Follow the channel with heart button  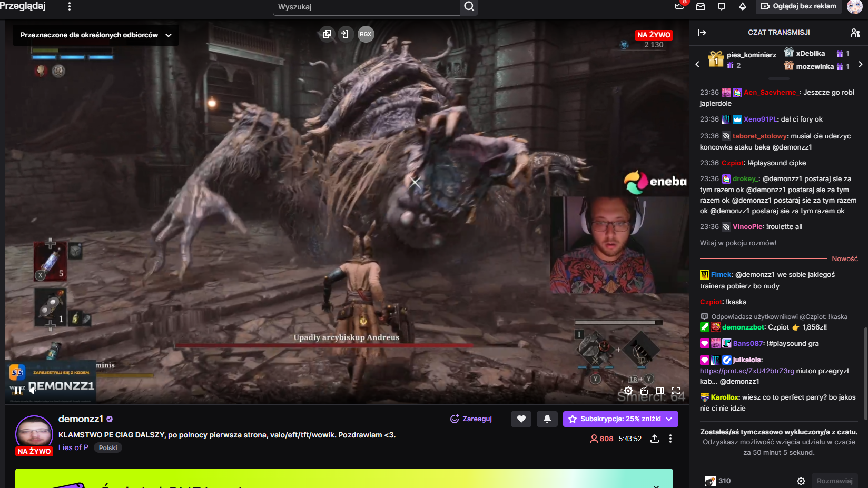pyautogui.click(x=521, y=419)
